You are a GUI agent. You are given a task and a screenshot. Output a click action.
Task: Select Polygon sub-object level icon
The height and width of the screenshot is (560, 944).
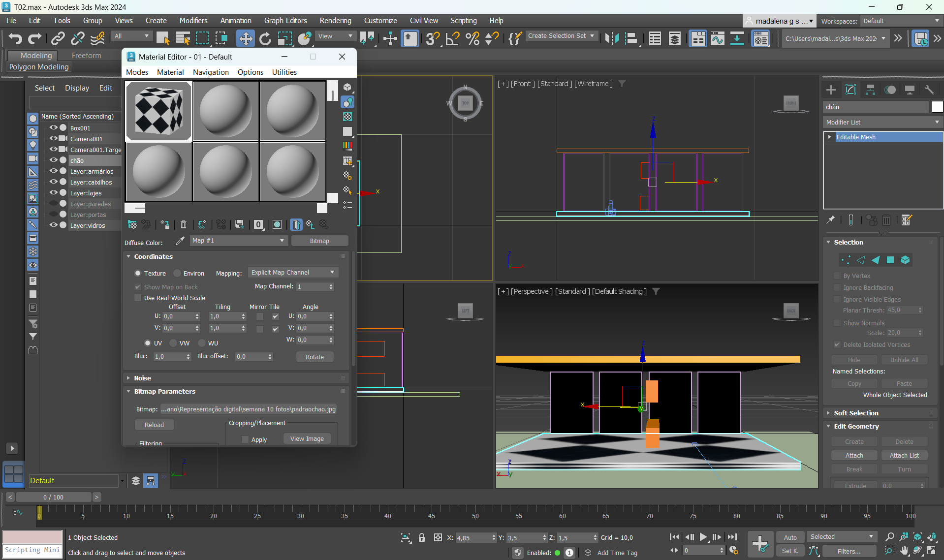(x=890, y=260)
